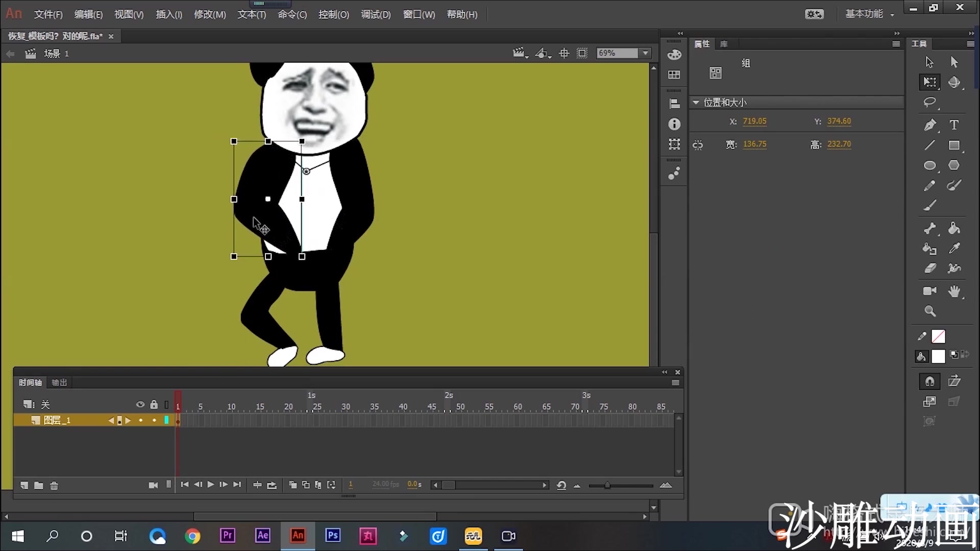This screenshot has width=980, height=551.
Task: Open the timeline panel options menu
Action: (x=675, y=383)
